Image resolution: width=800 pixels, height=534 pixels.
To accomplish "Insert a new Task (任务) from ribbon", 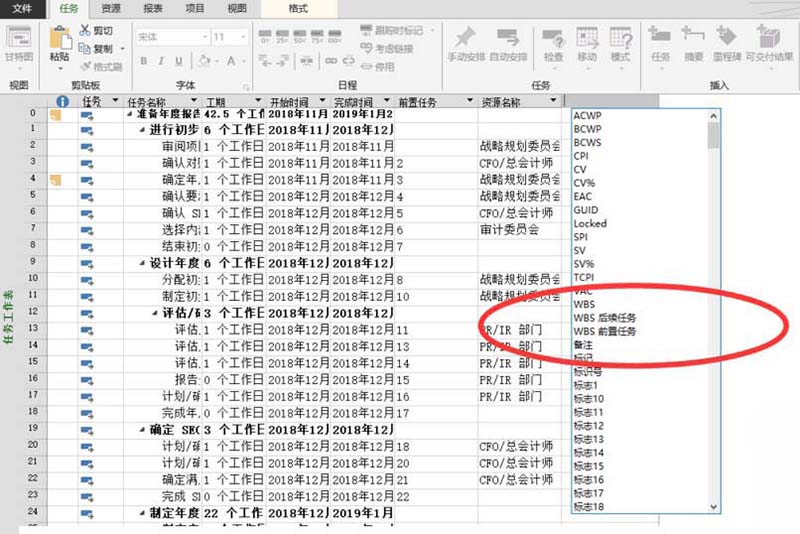I will 660,45.
